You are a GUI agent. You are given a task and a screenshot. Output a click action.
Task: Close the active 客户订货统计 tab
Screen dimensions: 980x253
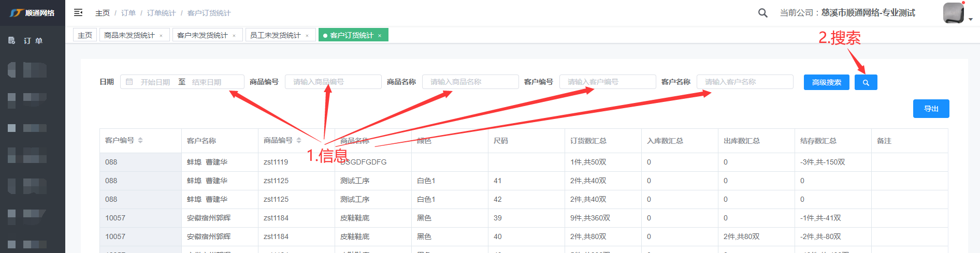(380, 36)
